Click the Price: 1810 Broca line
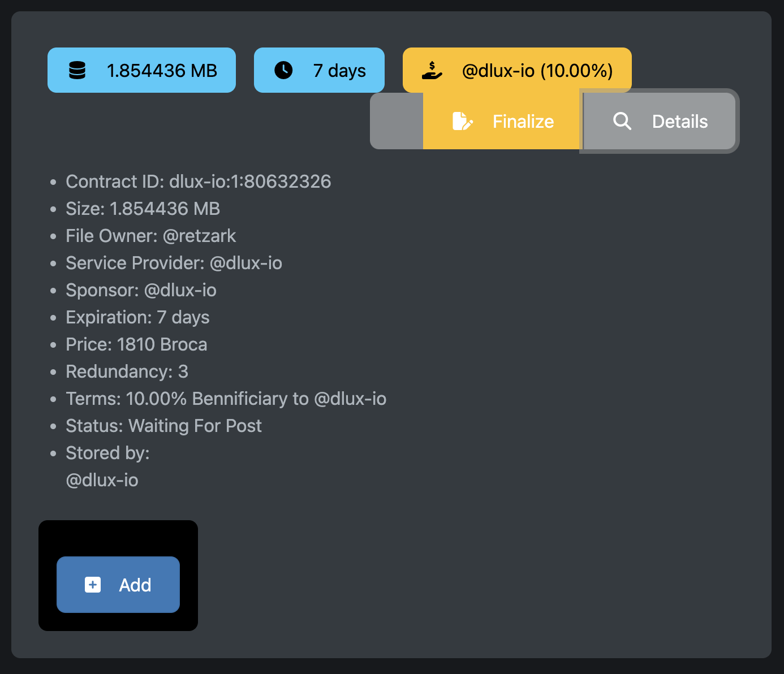784x674 pixels. click(136, 344)
